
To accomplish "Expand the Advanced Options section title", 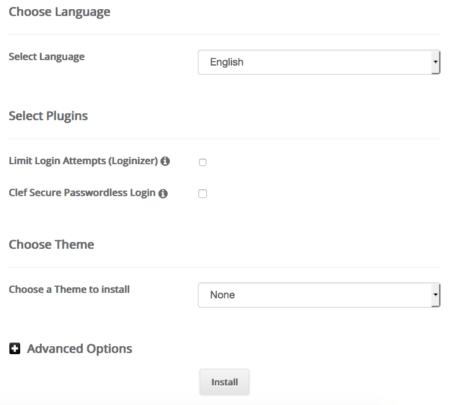I will (80, 349).
